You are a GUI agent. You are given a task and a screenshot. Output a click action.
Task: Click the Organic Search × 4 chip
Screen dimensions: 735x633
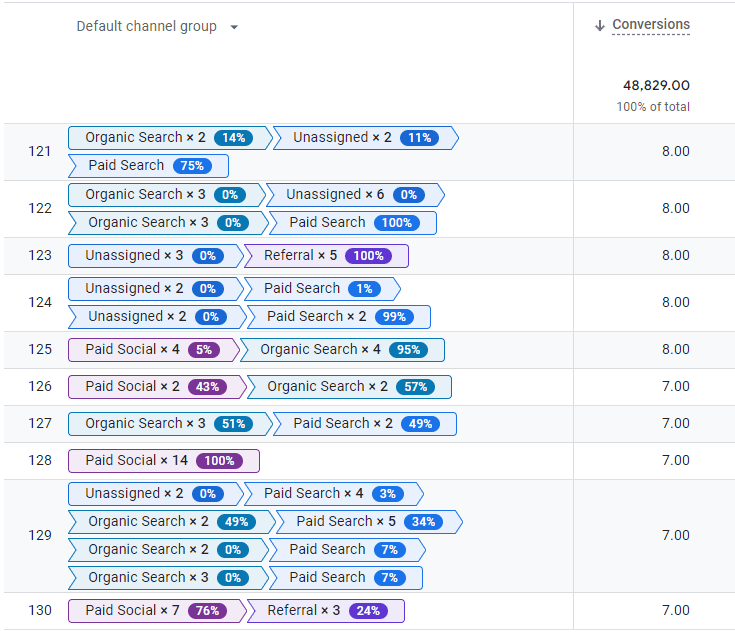point(345,350)
